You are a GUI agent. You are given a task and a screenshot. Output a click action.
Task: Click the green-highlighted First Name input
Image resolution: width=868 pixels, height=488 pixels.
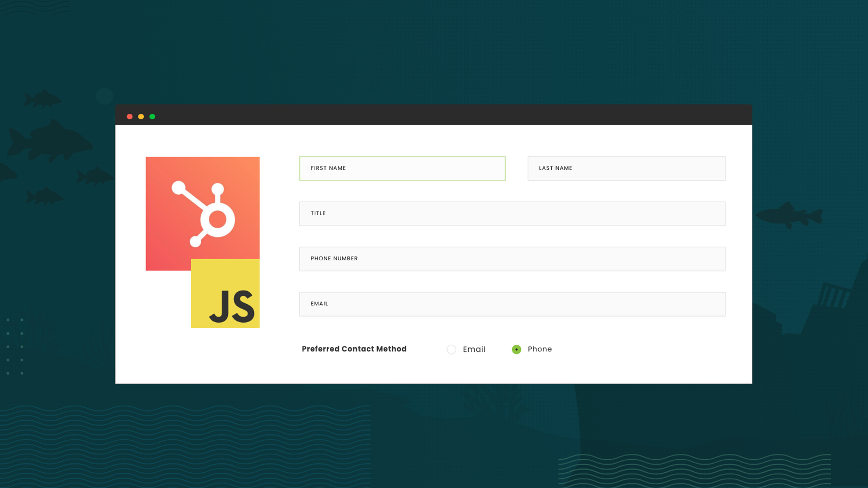pyautogui.click(x=402, y=169)
